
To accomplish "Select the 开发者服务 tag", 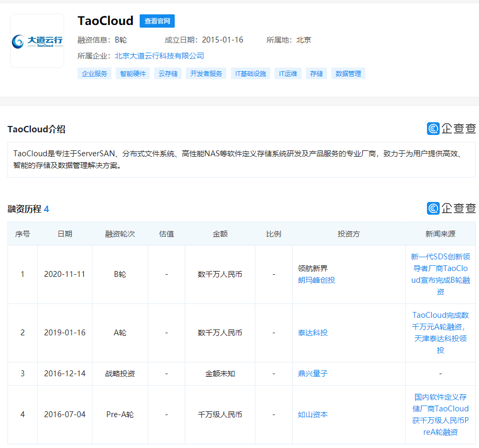I will [x=206, y=74].
